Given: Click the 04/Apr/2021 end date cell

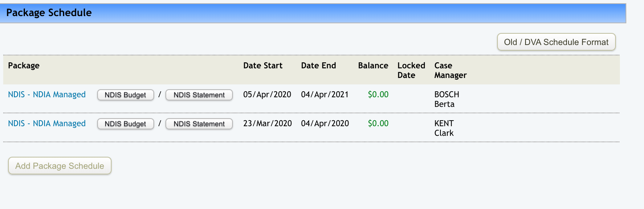Looking at the screenshot, I should 325,94.
